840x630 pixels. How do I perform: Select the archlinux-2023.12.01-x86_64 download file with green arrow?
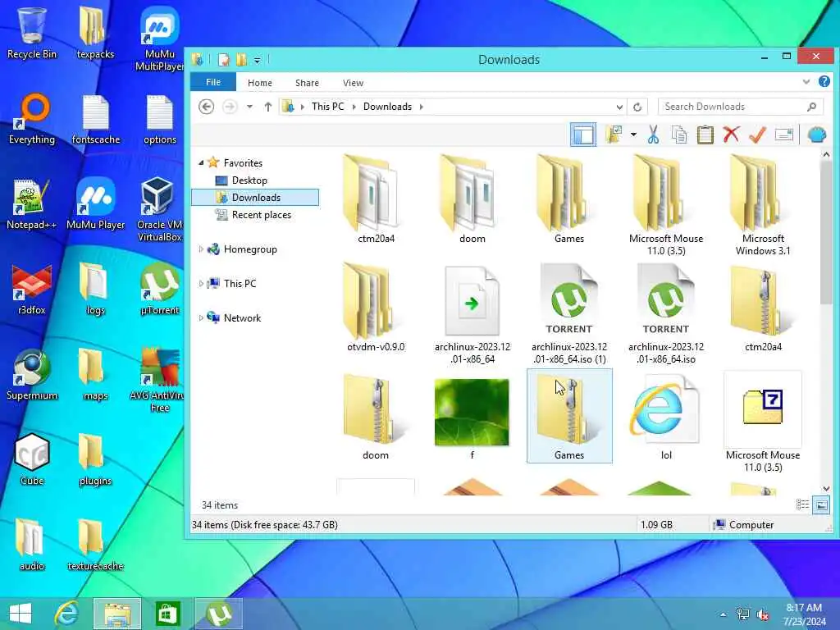pos(472,314)
